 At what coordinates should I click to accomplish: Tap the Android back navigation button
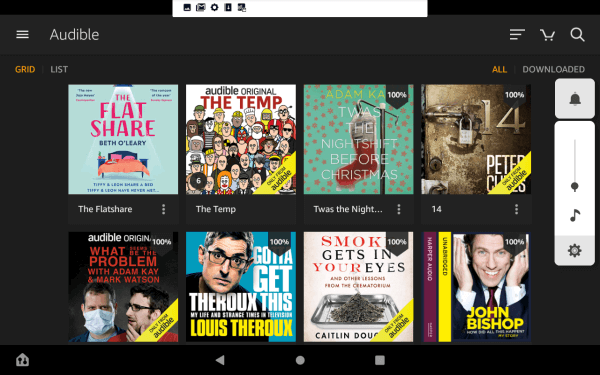pos(220,360)
